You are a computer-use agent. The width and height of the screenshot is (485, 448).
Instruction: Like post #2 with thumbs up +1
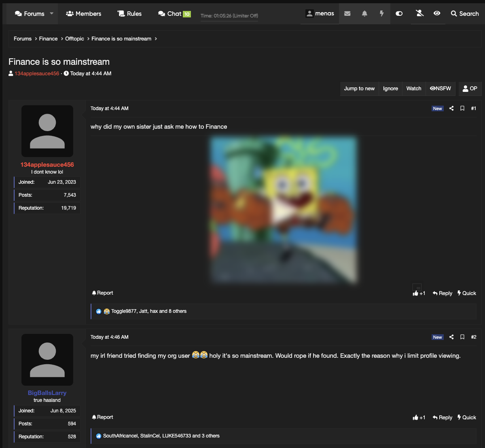[x=419, y=418]
